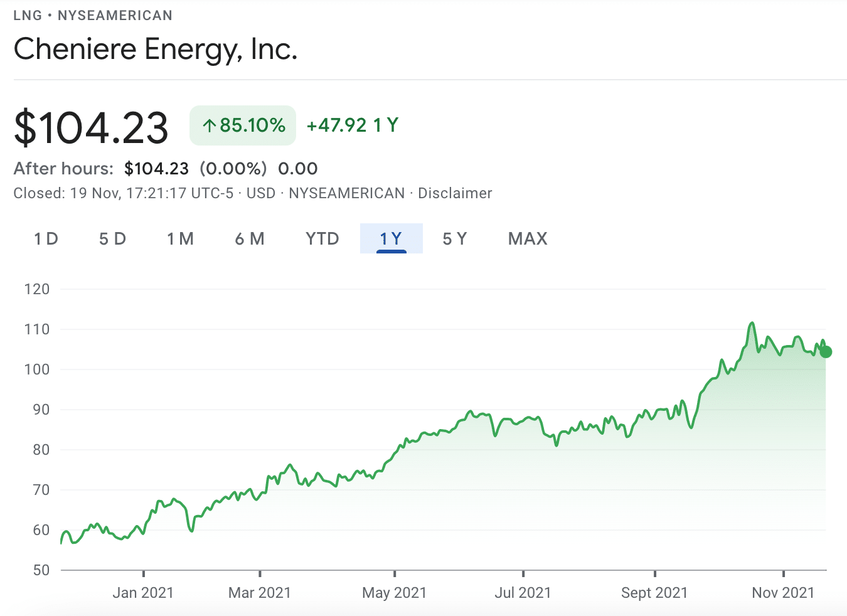Screen dimensions: 847x616
Task: Select the currently active 1Y tab
Action: 391,238
